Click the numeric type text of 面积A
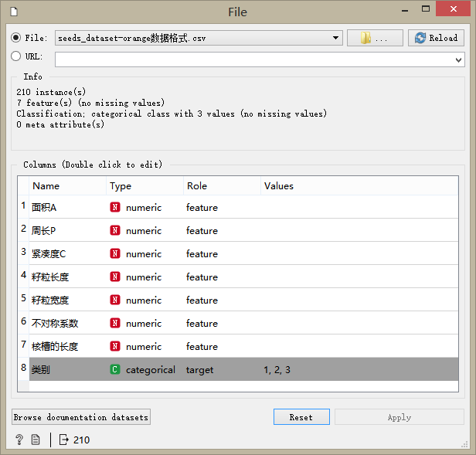This screenshot has width=476, height=455. pos(144,208)
